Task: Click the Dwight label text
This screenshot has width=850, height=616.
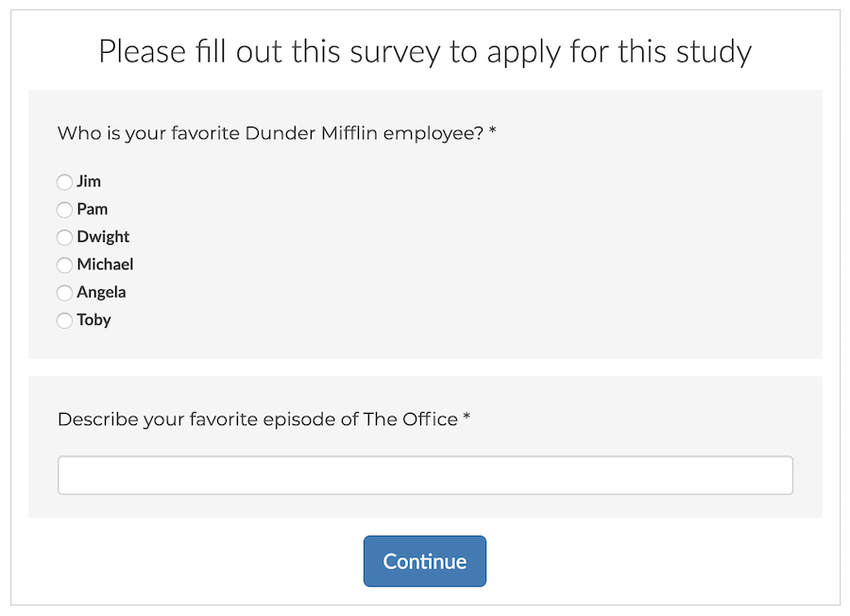Action: tap(103, 237)
